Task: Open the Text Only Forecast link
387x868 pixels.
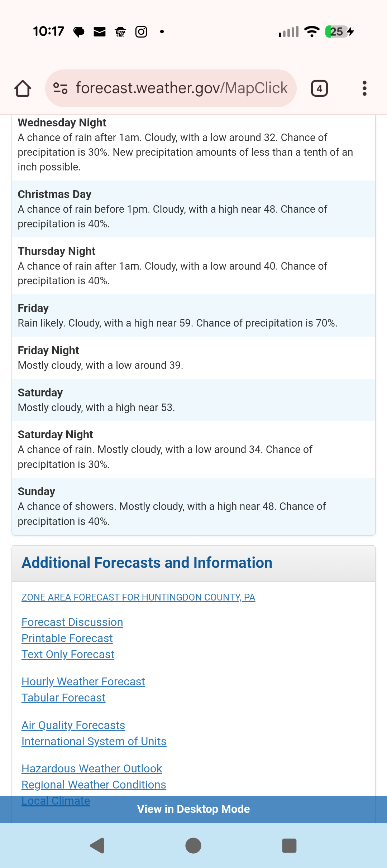Action: 68,655
